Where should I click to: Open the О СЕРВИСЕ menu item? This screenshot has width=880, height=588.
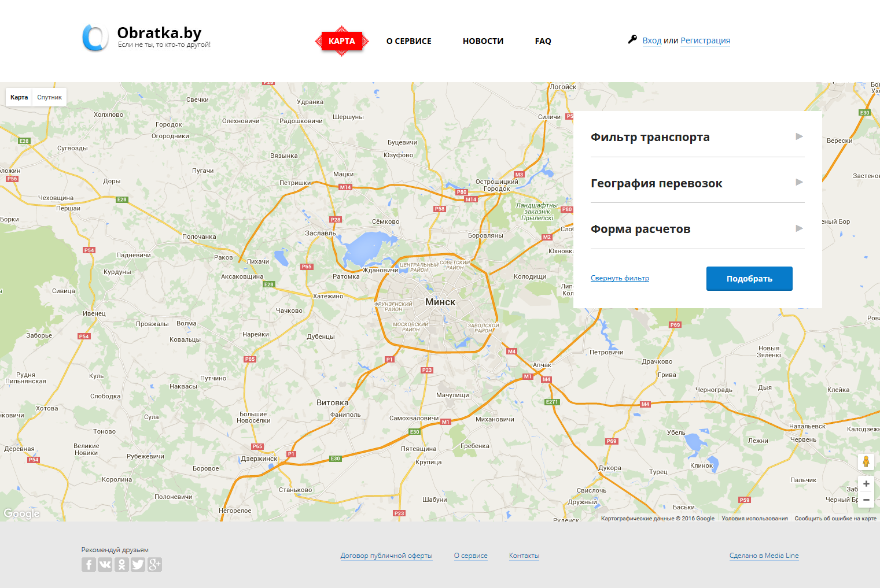pos(408,41)
